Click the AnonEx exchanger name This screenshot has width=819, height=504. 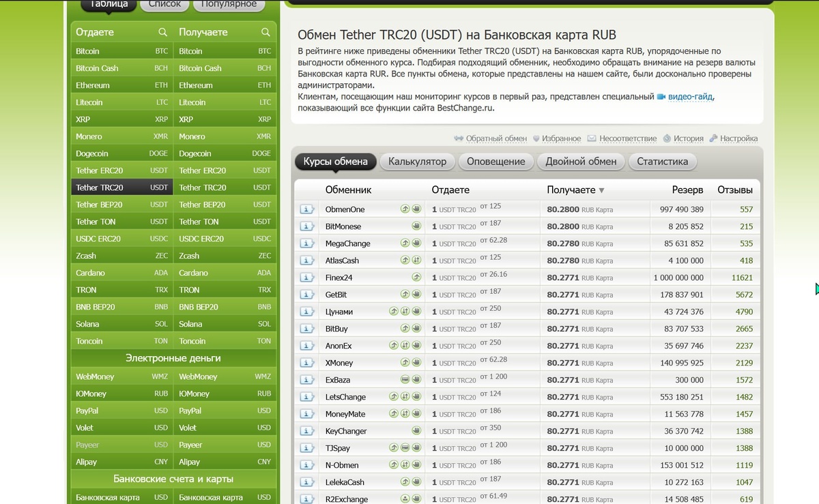click(339, 346)
